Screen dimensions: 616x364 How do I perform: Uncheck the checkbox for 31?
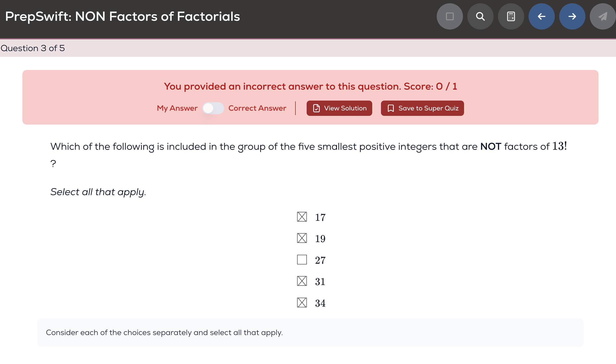pyautogui.click(x=302, y=281)
